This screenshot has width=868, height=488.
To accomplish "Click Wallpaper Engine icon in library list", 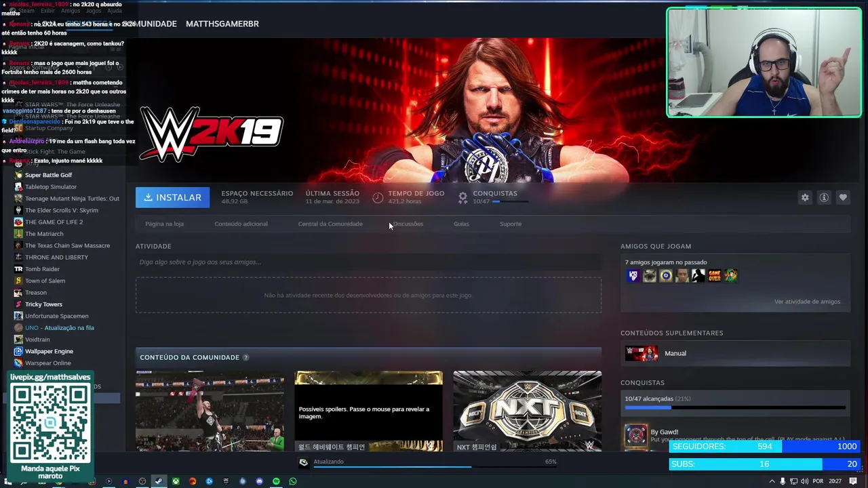I will point(18,351).
